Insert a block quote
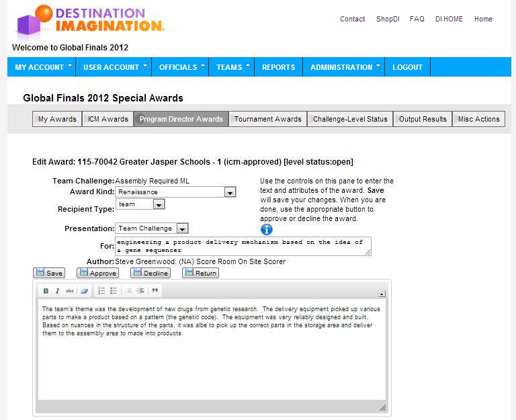 click(155, 290)
